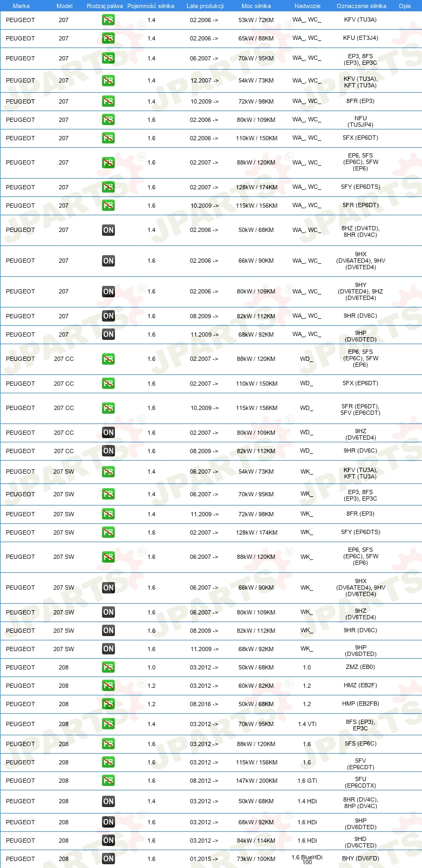422x868 pixels.
Task: Select the body cell 1.6 BlueHDi 100
Action: tap(307, 859)
